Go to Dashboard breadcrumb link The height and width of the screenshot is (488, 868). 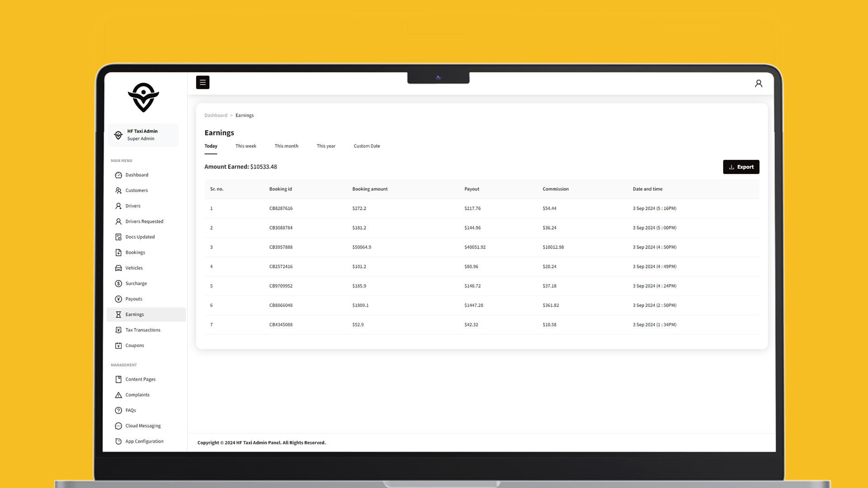point(216,116)
